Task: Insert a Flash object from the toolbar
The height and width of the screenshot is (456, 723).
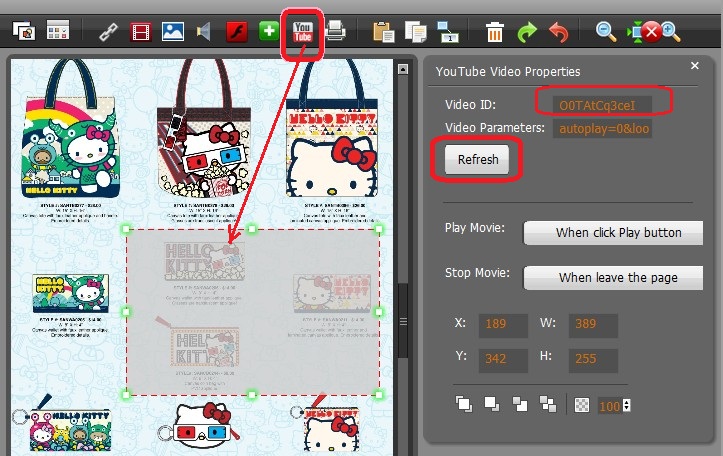Action: pyautogui.click(x=237, y=32)
